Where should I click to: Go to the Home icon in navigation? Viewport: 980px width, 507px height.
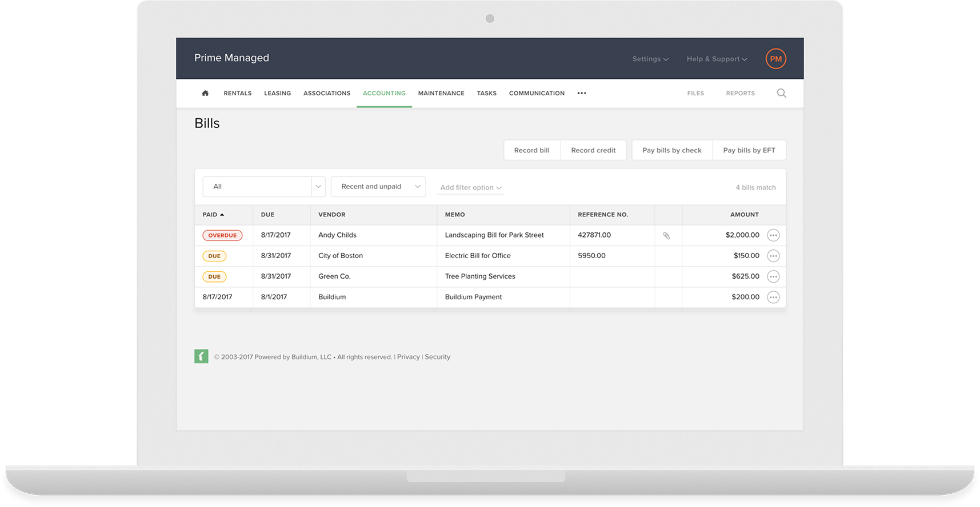click(205, 93)
